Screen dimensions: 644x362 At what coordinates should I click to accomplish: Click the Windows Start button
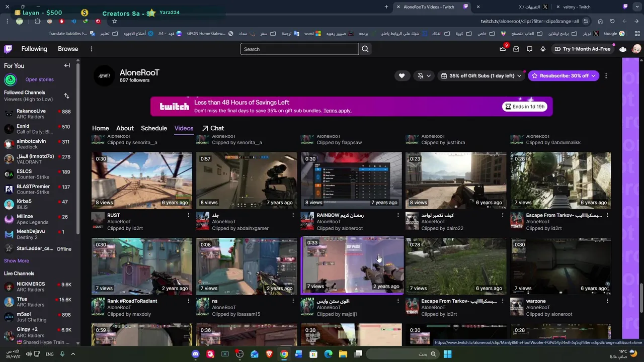[447, 354]
